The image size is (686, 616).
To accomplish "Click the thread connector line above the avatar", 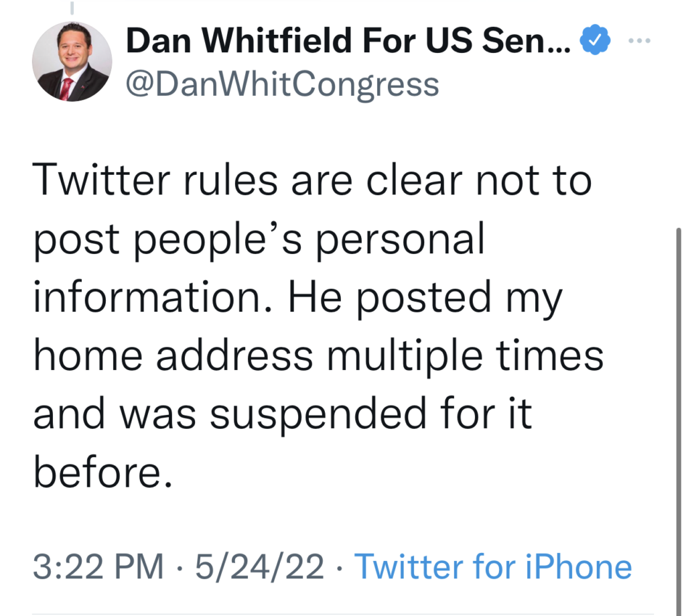I will pyautogui.click(x=72, y=7).
